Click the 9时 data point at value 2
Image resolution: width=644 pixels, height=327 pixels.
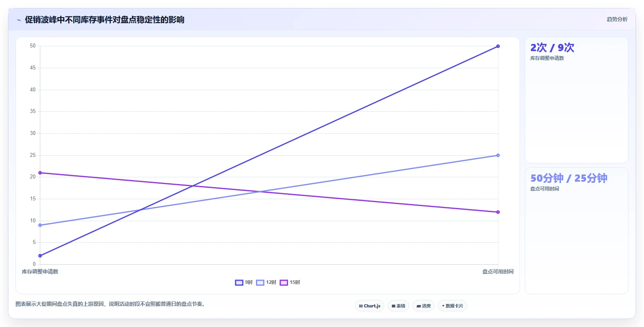click(x=40, y=256)
